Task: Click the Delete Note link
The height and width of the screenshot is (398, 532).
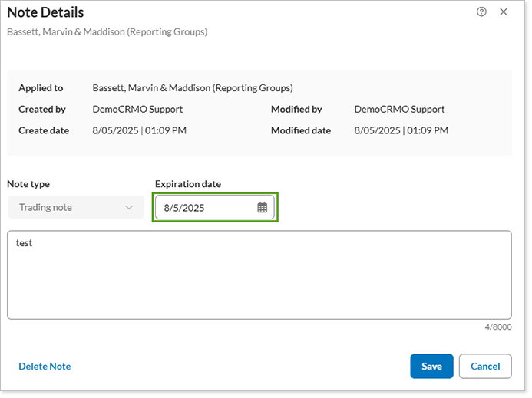Action: [45, 367]
